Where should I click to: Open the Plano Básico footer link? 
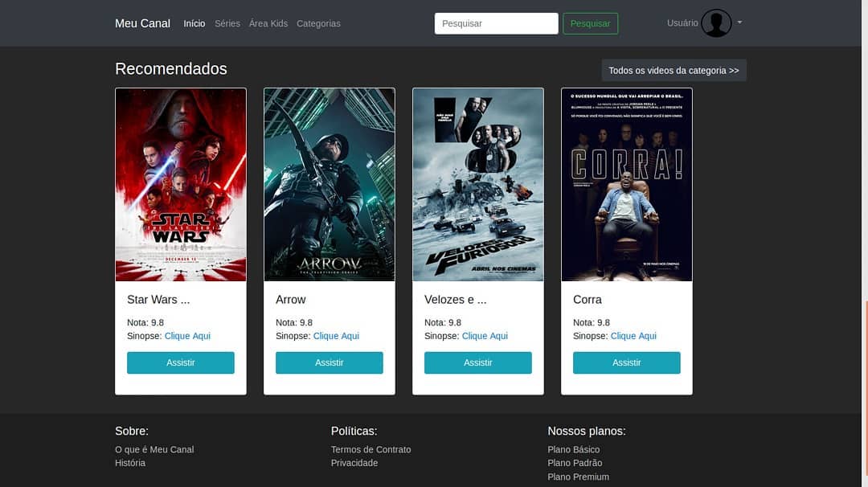(x=574, y=449)
